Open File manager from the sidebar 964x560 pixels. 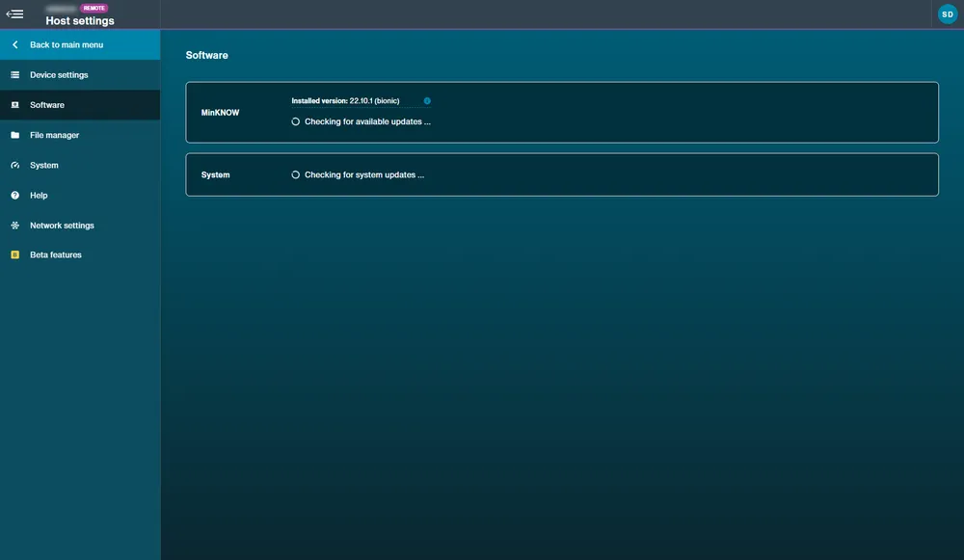80,135
